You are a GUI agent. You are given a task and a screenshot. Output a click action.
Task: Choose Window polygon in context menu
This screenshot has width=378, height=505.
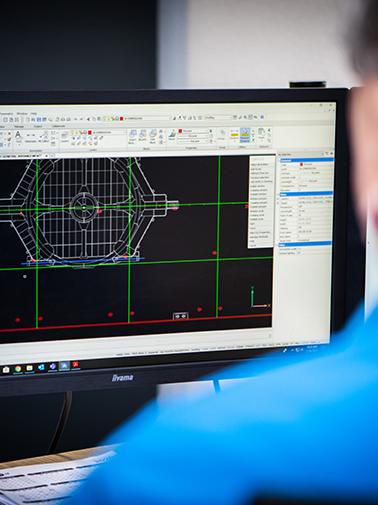coord(259,198)
